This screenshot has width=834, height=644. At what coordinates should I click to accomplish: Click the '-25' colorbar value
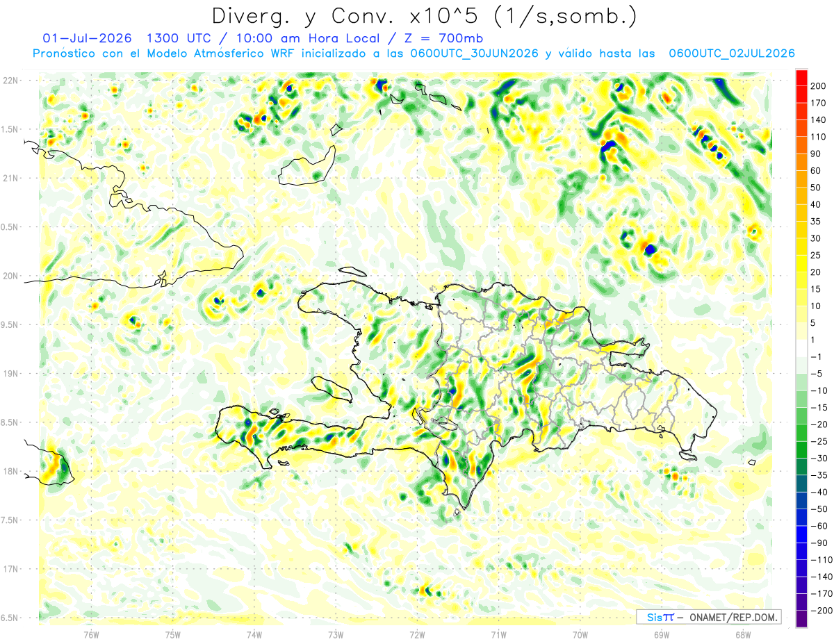point(820,442)
